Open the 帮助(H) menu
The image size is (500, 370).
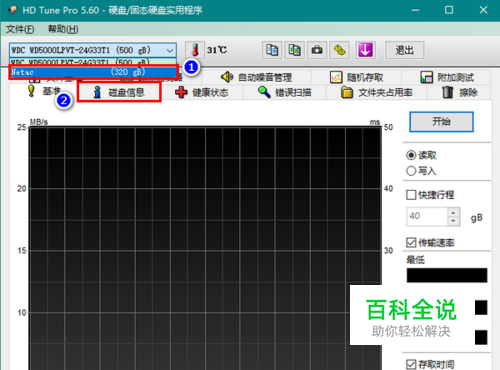click(x=63, y=29)
